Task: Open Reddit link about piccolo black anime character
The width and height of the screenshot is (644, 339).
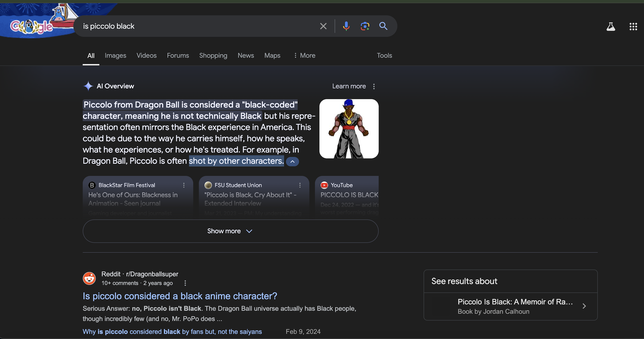Action: tap(180, 296)
